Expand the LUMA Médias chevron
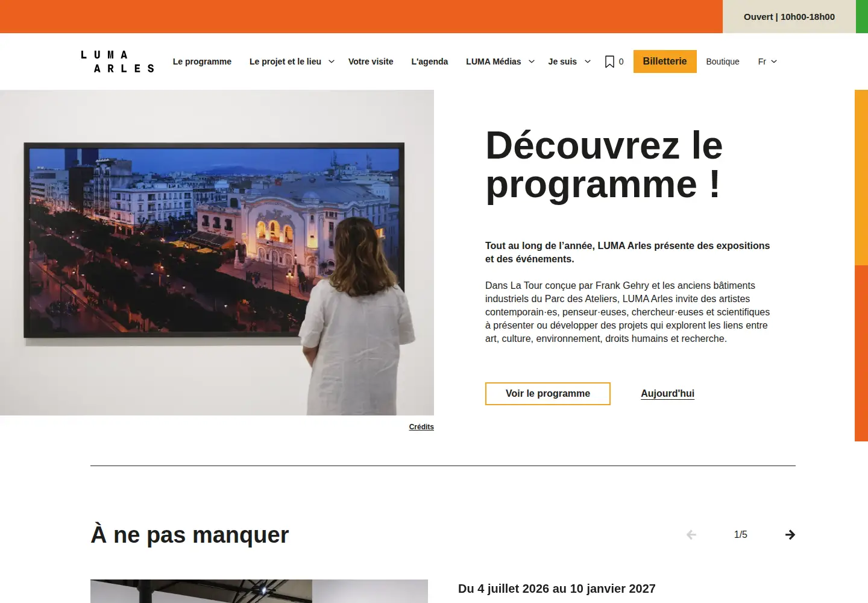 click(x=532, y=62)
